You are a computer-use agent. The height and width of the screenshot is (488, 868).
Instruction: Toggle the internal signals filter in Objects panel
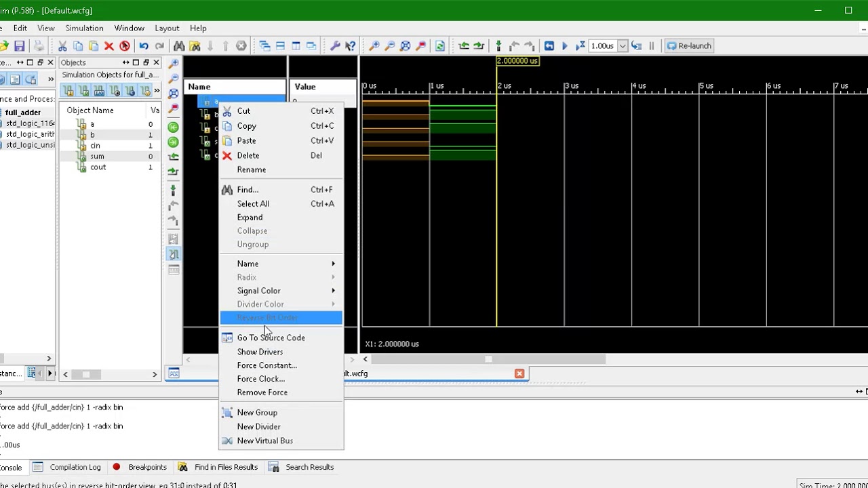[115, 91]
